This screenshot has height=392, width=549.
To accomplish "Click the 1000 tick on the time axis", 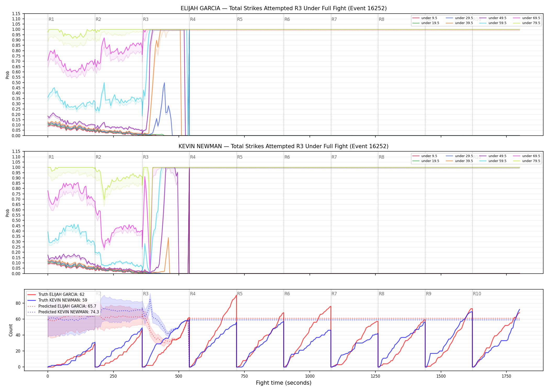I will [310, 376].
